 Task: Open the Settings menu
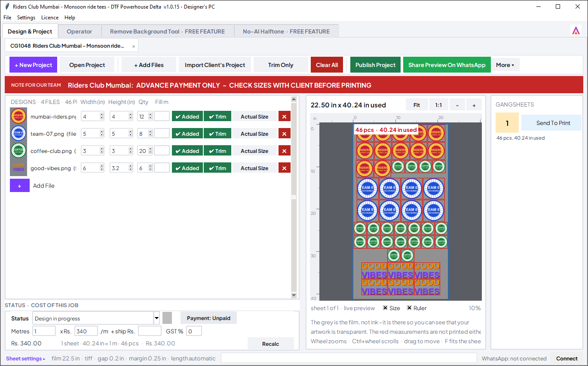tap(26, 18)
